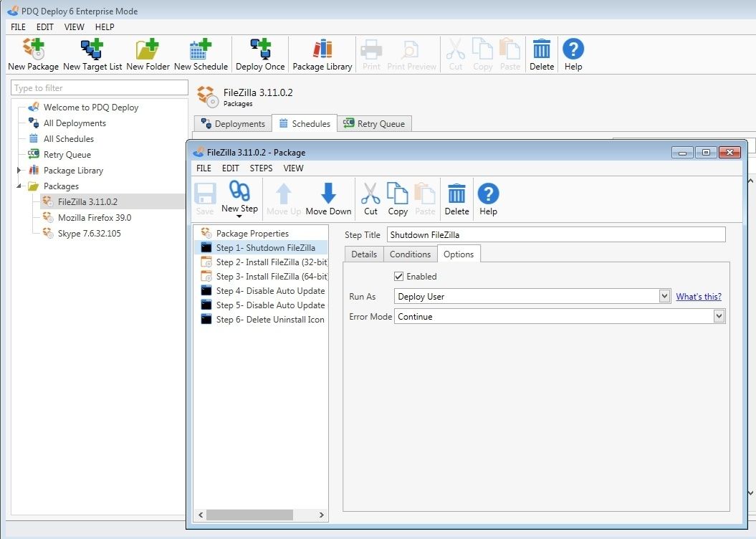
Task: Select Mozilla Firefox 39.0 package
Action: point(95,217)
